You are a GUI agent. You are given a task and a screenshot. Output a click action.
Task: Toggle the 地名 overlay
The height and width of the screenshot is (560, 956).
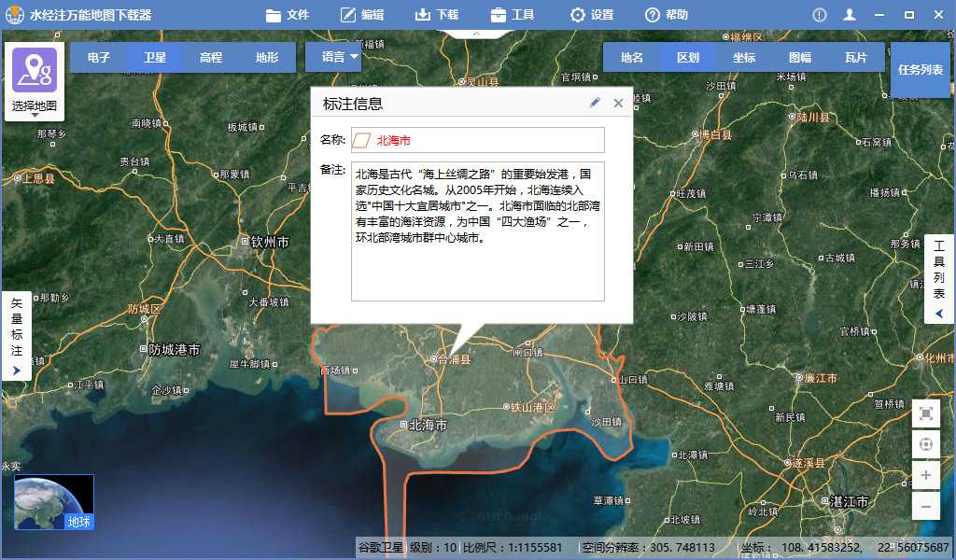(632, 57)
